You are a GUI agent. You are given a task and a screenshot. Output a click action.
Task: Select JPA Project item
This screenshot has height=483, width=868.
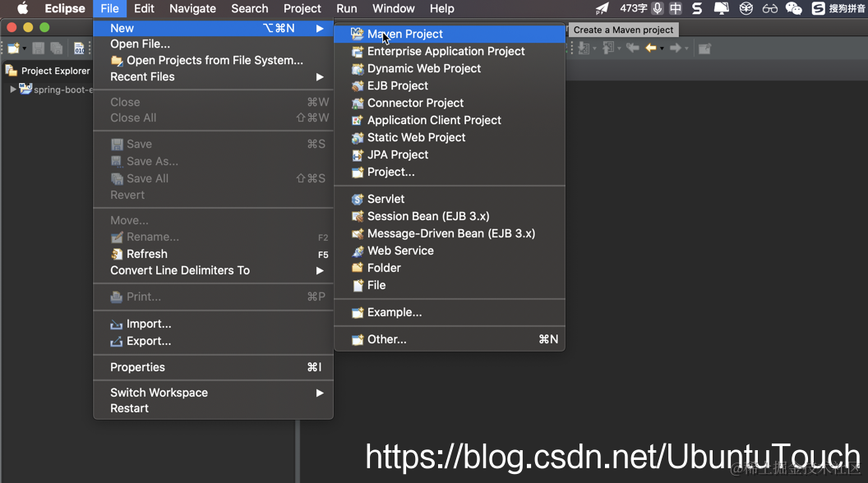tap(450, 154)
